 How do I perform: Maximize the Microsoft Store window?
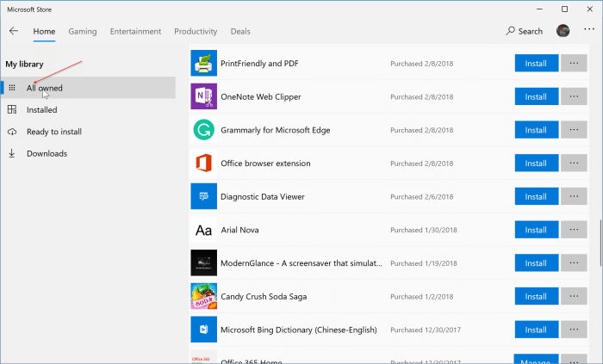(564, 9)
